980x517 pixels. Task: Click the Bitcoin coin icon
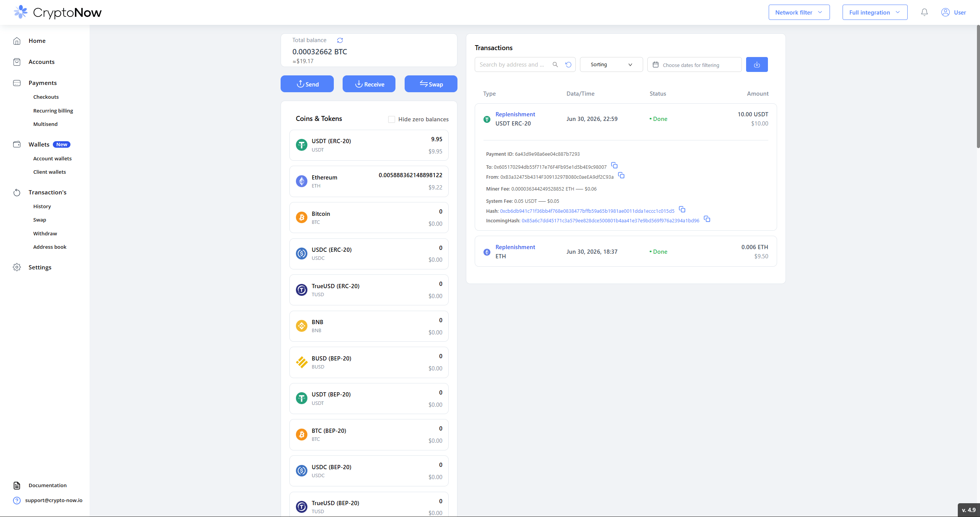[302, 217]
